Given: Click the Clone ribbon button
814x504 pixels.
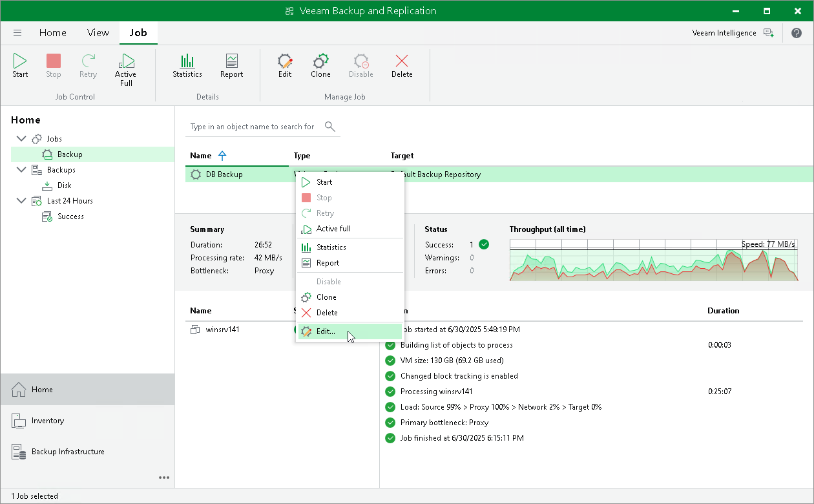Looking at the screenshot, I should pos(320,67).
